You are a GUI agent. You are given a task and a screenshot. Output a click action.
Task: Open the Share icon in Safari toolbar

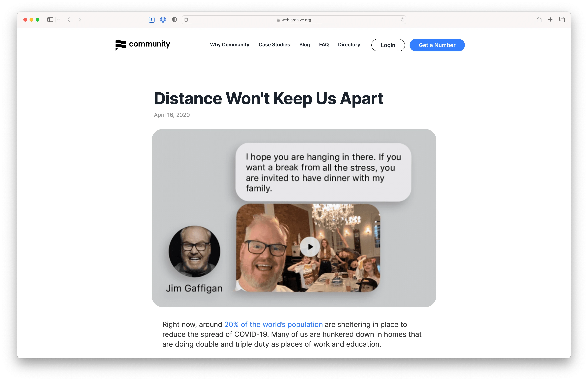pos(539,19)
